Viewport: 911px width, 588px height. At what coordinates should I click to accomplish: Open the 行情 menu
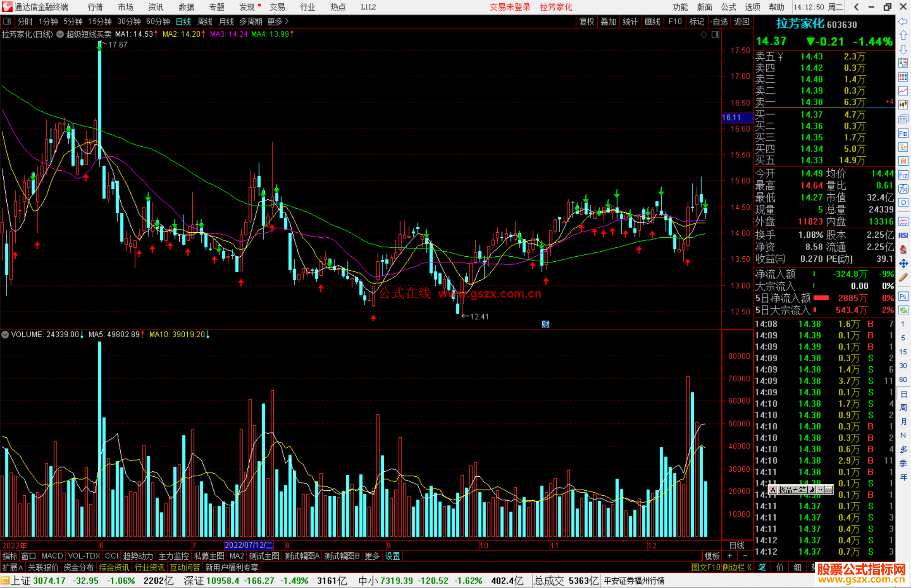(95, 7)
